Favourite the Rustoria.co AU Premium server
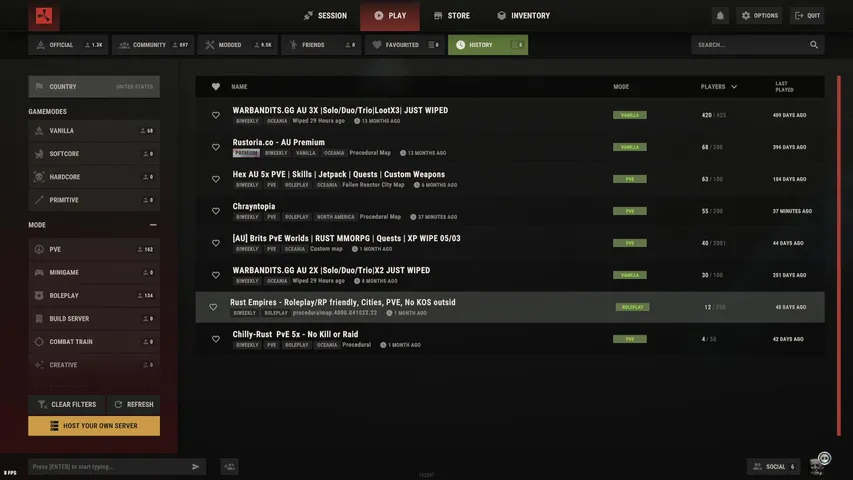This screenshot has width=853, height=480. point(216,147)
